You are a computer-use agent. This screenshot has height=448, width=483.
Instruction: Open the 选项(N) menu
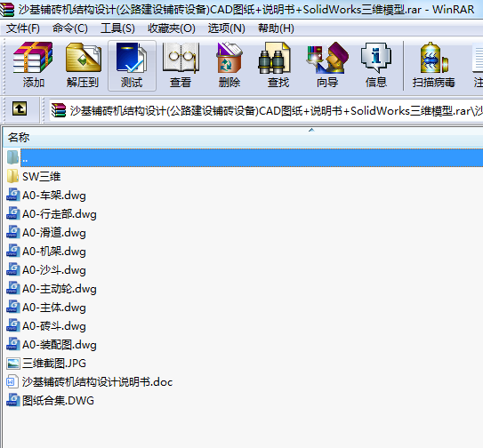coord(227,28)
